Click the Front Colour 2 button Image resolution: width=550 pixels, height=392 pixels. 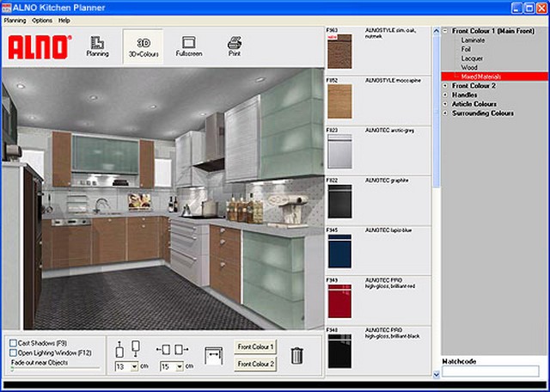(255, 364)
